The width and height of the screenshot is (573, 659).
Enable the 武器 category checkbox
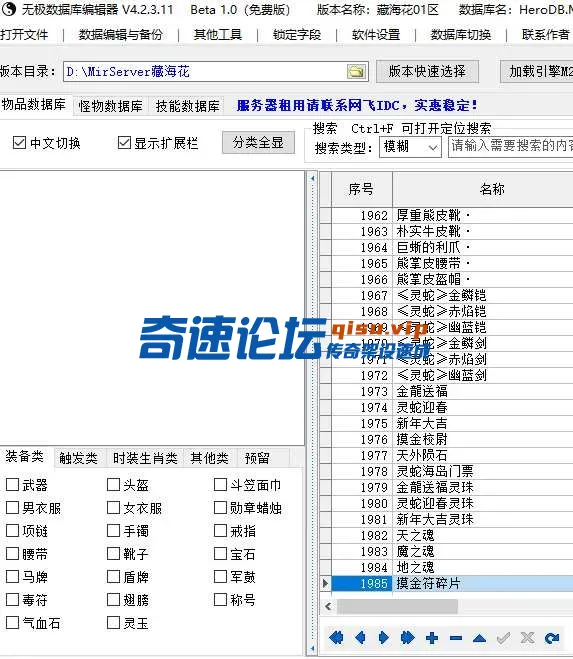pos(12,485)
